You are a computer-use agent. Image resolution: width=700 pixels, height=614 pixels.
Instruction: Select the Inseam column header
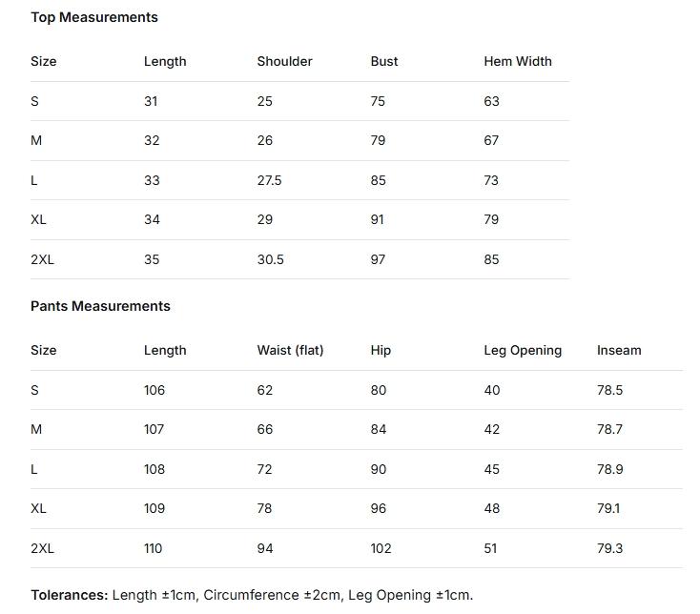619,350
